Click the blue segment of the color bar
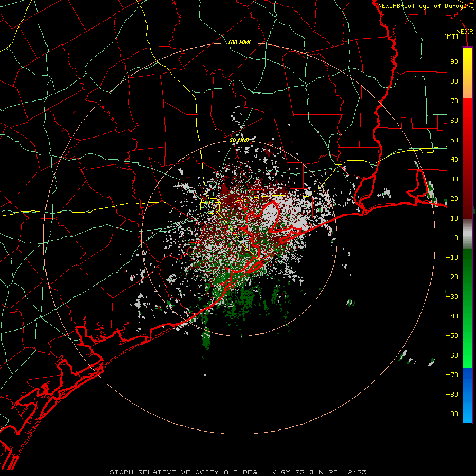The image size is (476, 476). pos(467,396)
